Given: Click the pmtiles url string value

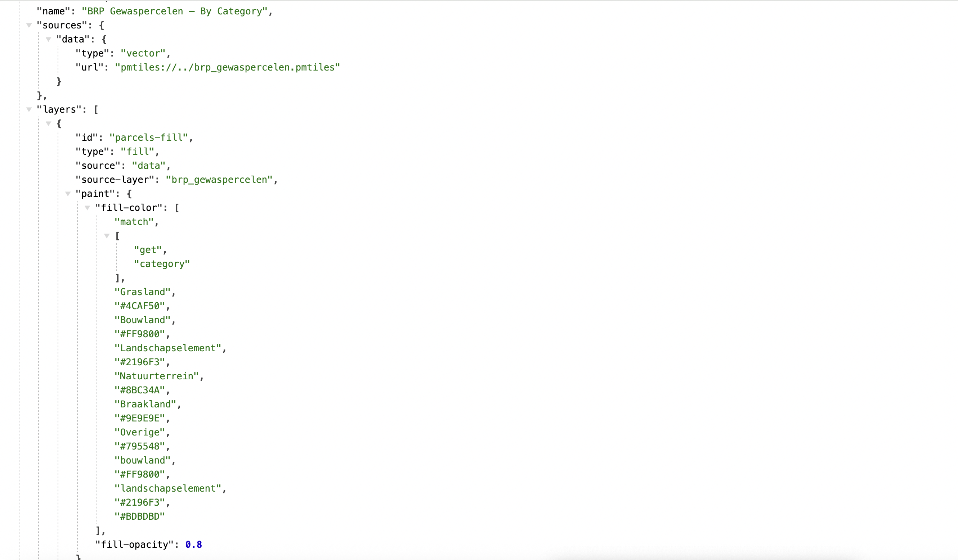Looking at the screenshot, I should click(x=227, y=68).
